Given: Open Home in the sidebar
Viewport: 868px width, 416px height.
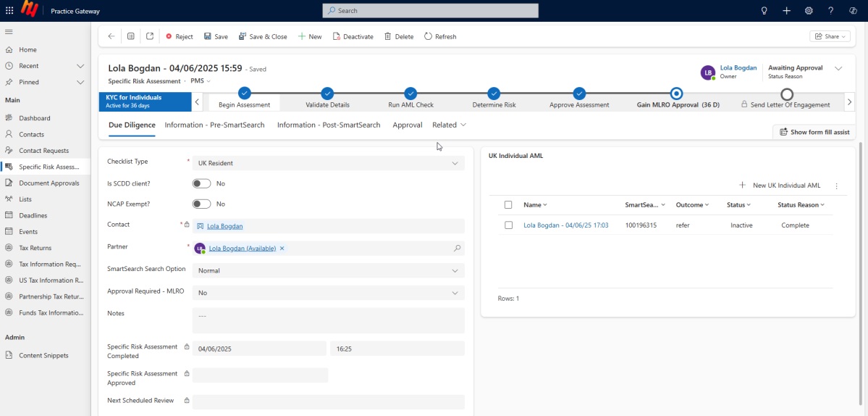Looking at the screenshot, I should 28,50.
